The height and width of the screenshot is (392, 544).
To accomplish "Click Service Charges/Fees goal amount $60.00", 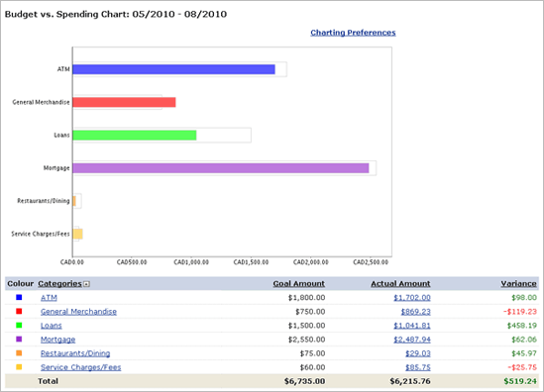I will 312,367.
